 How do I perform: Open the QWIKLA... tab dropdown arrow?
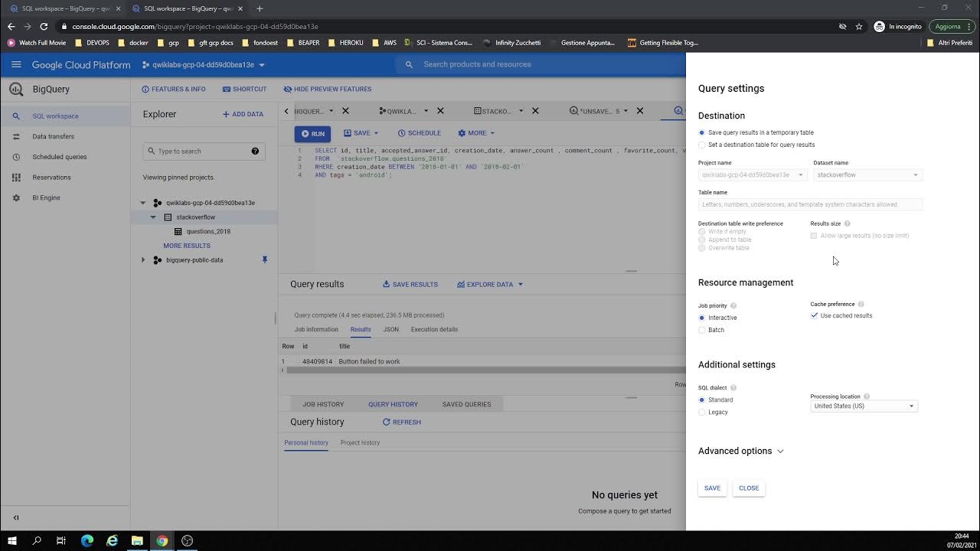pos(426,111)
